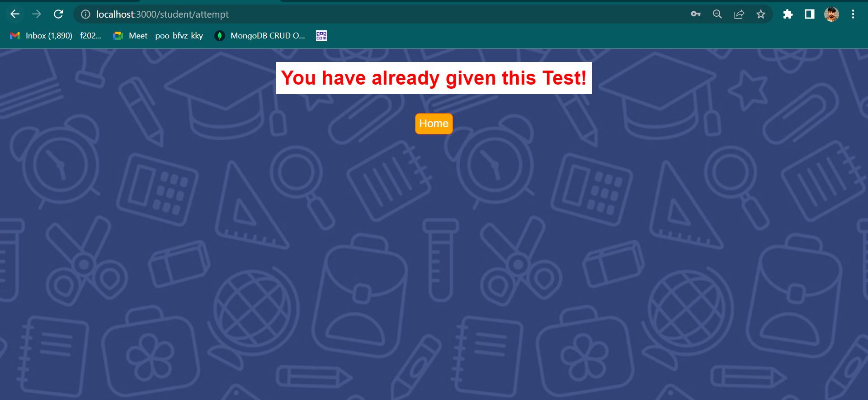The width and height of the screenshot is (868, 400).
Task: Click the browser forward arrow
Action: 37,14
